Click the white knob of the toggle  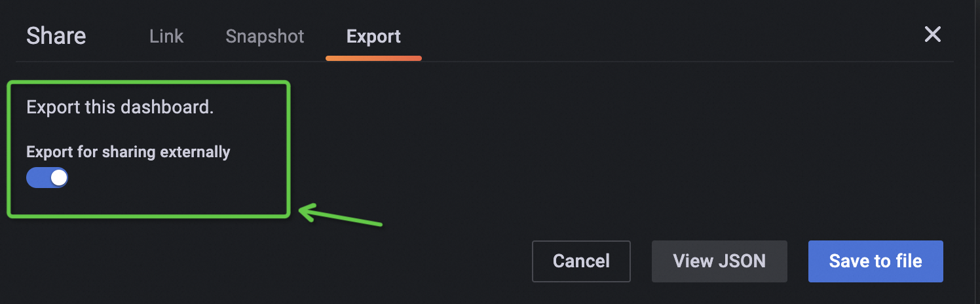tap(58, 178)
